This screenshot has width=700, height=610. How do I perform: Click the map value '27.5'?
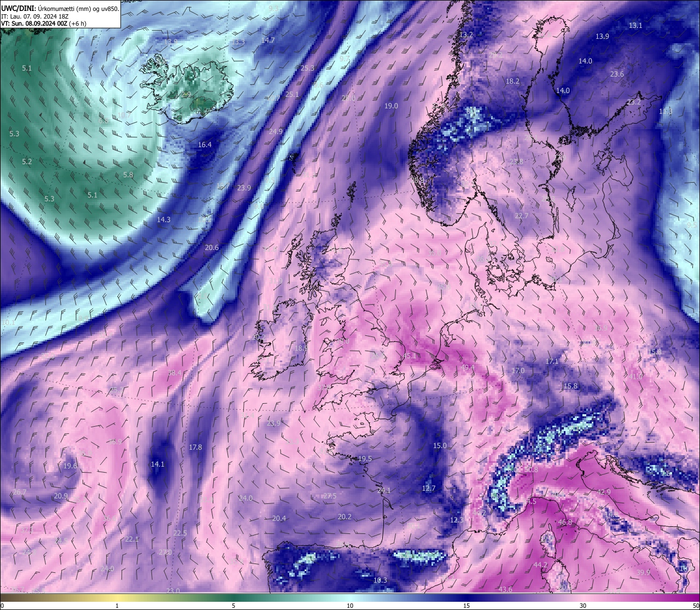click(330, 496)
